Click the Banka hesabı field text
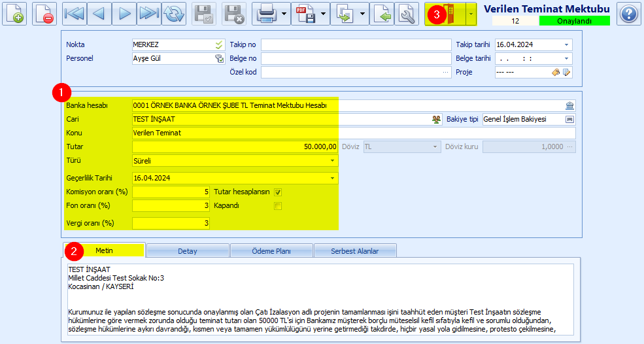 coord(230,106)
